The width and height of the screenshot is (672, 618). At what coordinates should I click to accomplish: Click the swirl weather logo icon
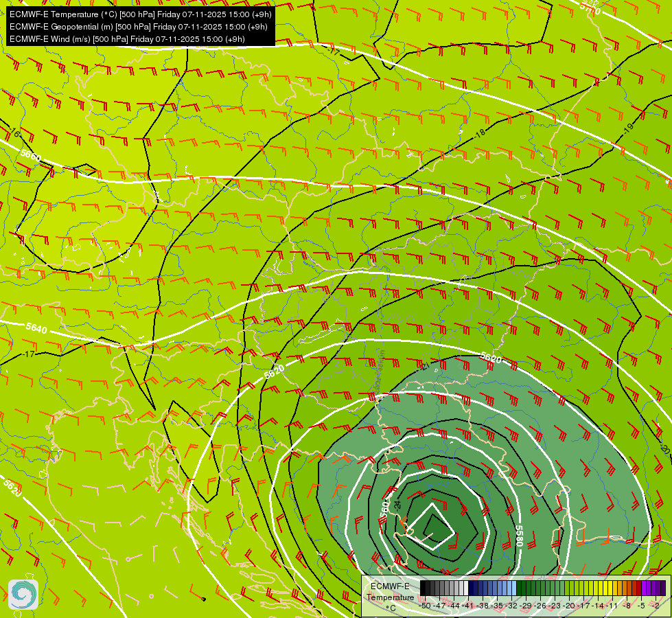tap(23, 595)
